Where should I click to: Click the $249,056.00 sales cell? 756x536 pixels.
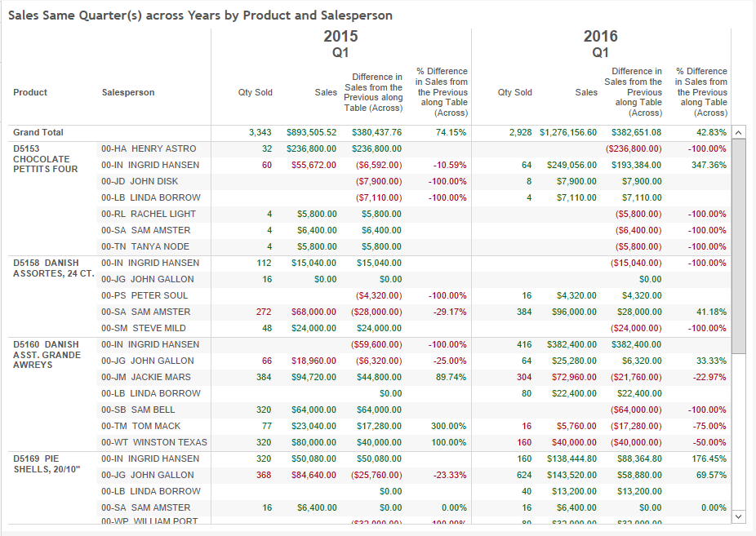tap(571, 165)
